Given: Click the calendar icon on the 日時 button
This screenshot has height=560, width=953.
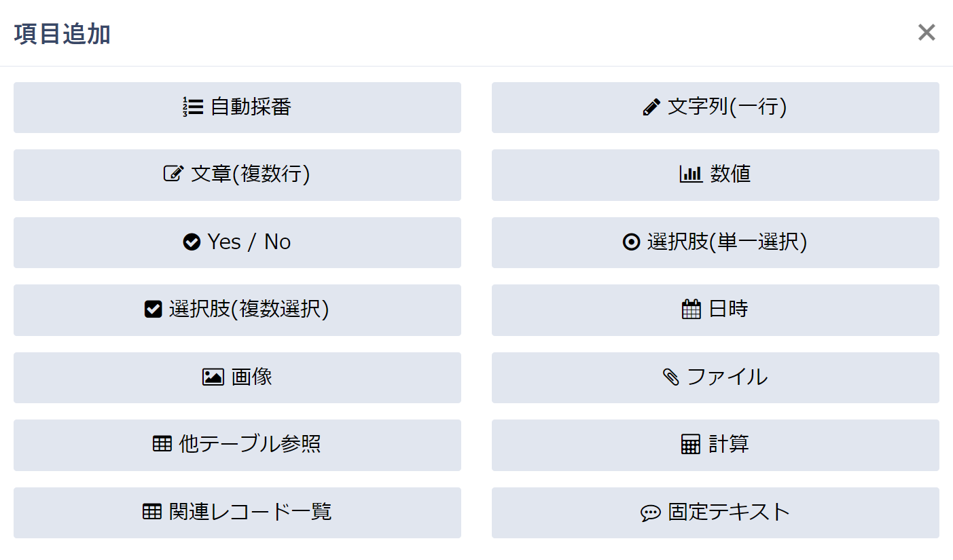Looking at the screenshot, I should 691,310.
